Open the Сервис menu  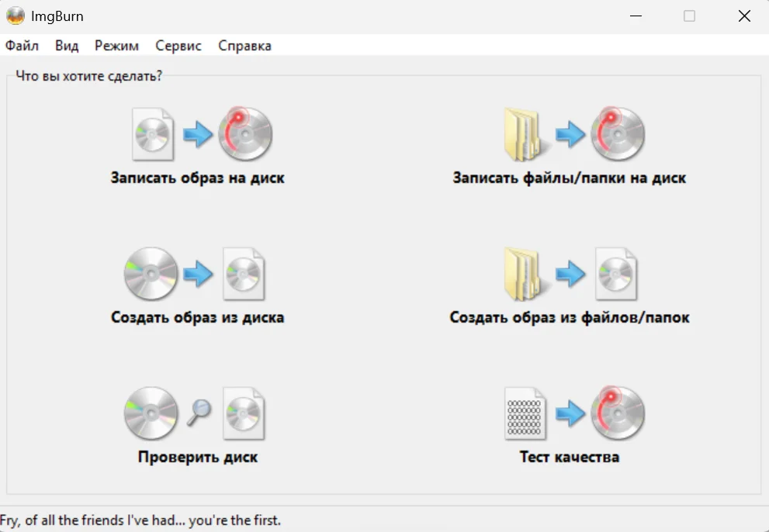[x=178, y=46]
